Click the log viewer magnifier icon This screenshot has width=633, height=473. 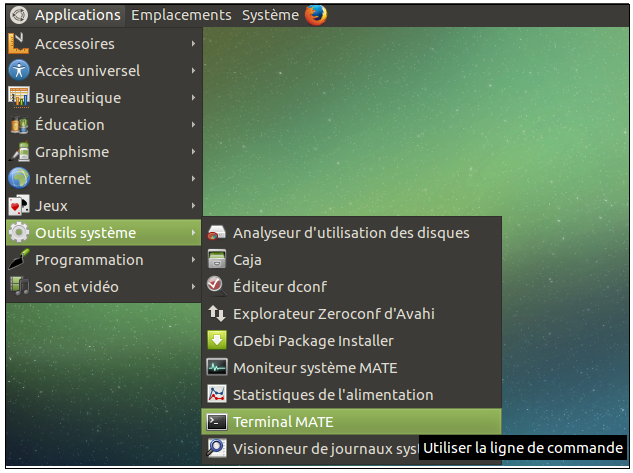(217, 448)
